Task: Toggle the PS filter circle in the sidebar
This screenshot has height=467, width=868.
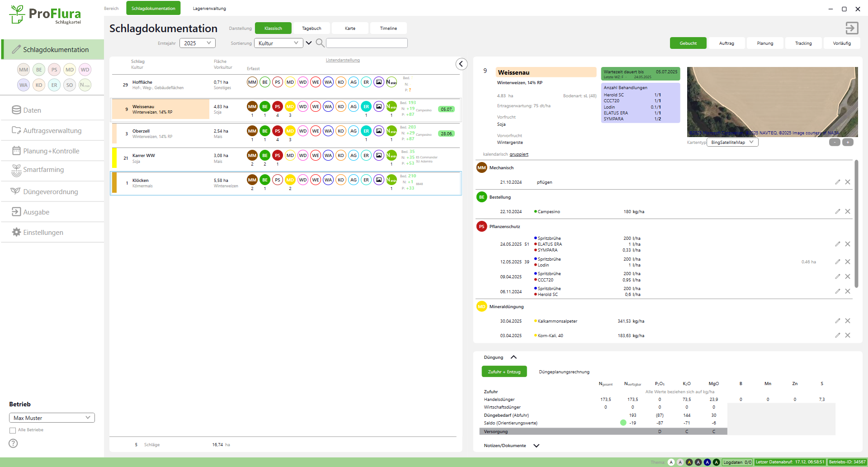Action: point(54,70)
